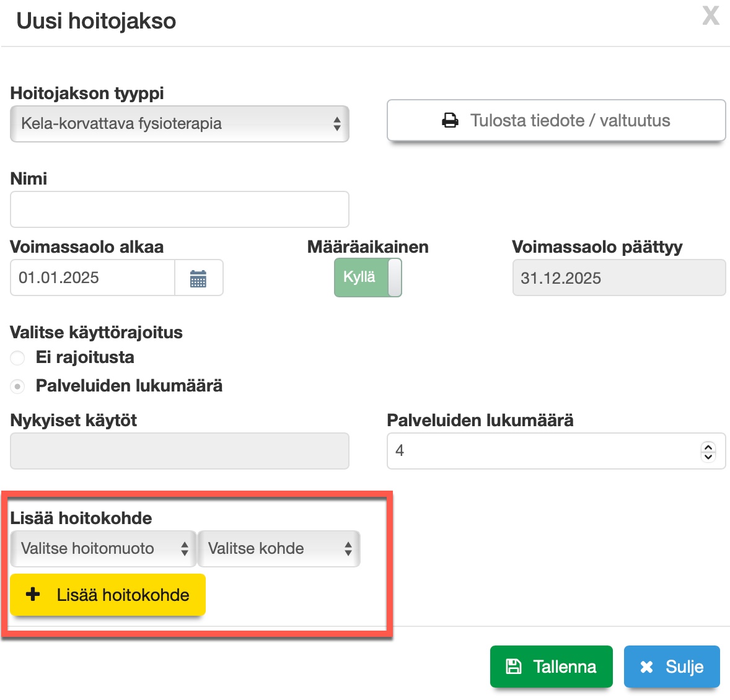This screenshot has height=700, width=730.
Task: Increase Palveluiden lukumäärä with up arrow
Action: pos(708,446)
